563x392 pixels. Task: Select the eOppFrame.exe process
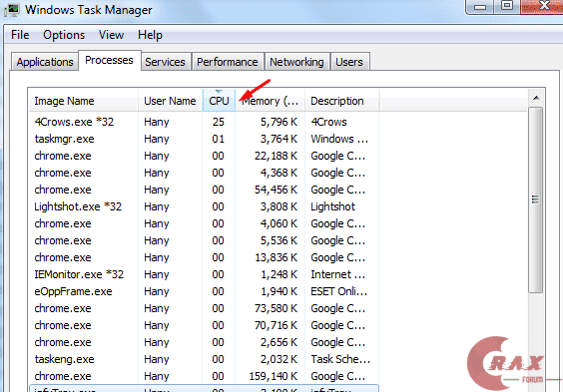tap(204, 291)
